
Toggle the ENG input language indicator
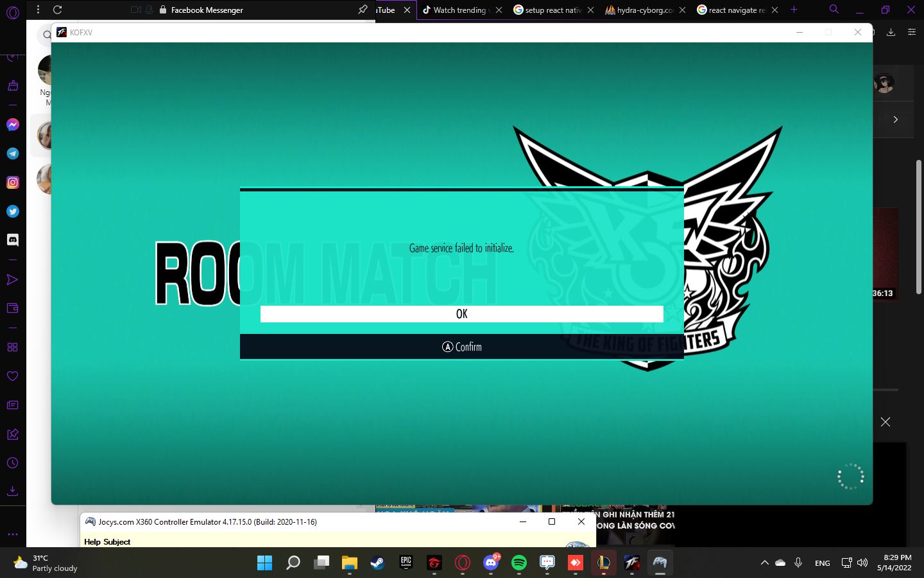coord(822,563)
